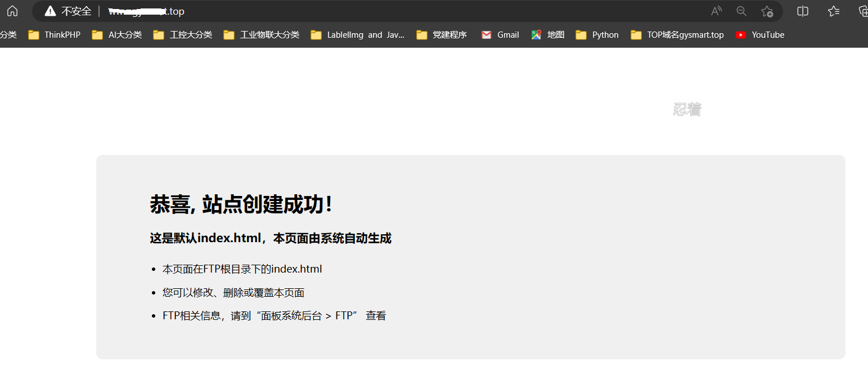Open the Not Secure site warning icon
Screen dimensions: 868x379
coord(50,11)
